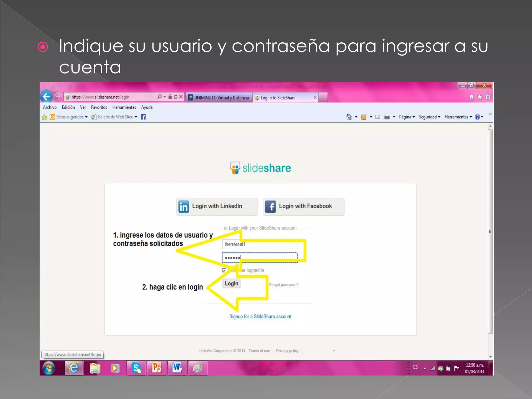The image size is (532, 399).
Task: Click the network signal tray icon
Action: (433, 368)
